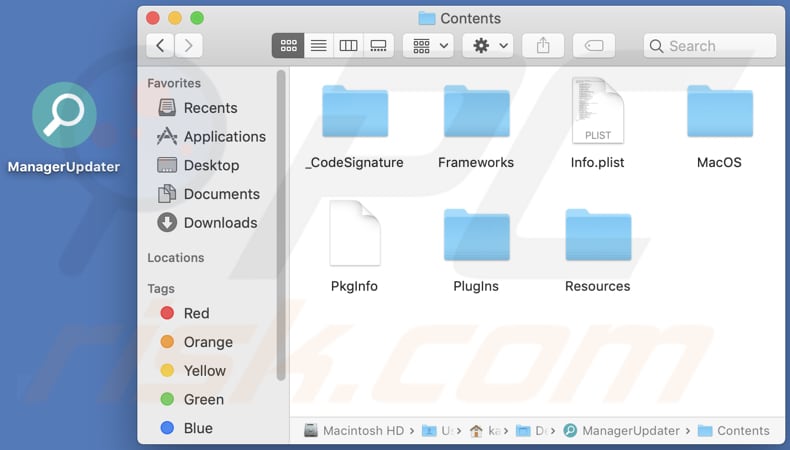
Task: Close the Contents Finder window
Action: click(x=153, y=19)
